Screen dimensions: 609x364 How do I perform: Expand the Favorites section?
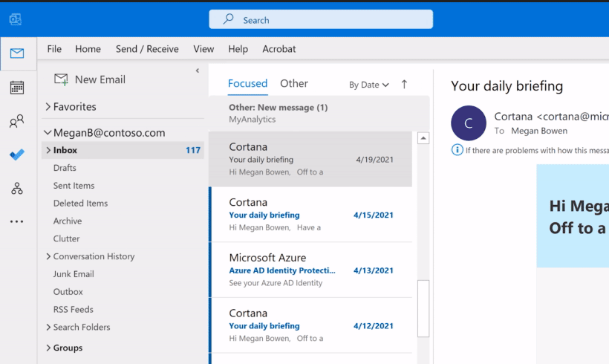tap(48, 107)
